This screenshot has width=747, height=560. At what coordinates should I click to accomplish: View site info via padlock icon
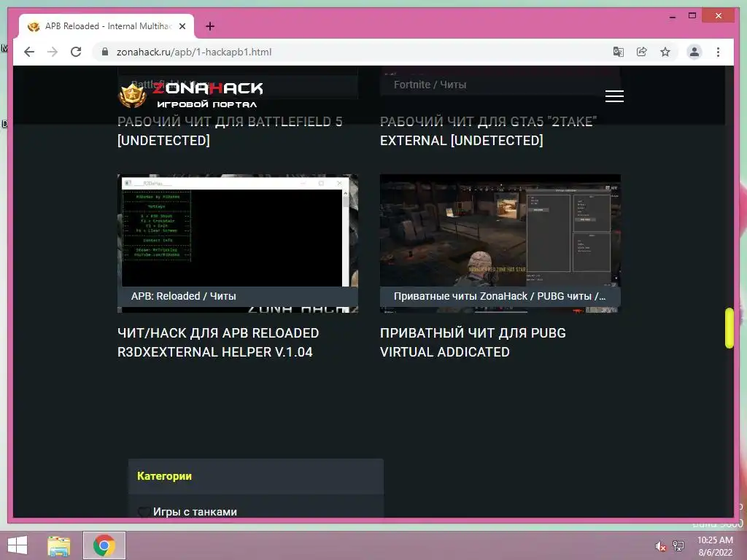[105, 52]
